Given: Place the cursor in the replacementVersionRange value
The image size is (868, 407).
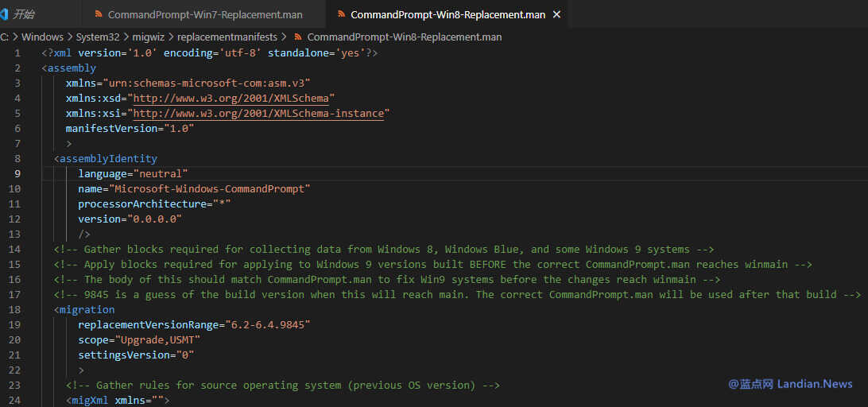Looking at the screenshot, I should (267, 324).
